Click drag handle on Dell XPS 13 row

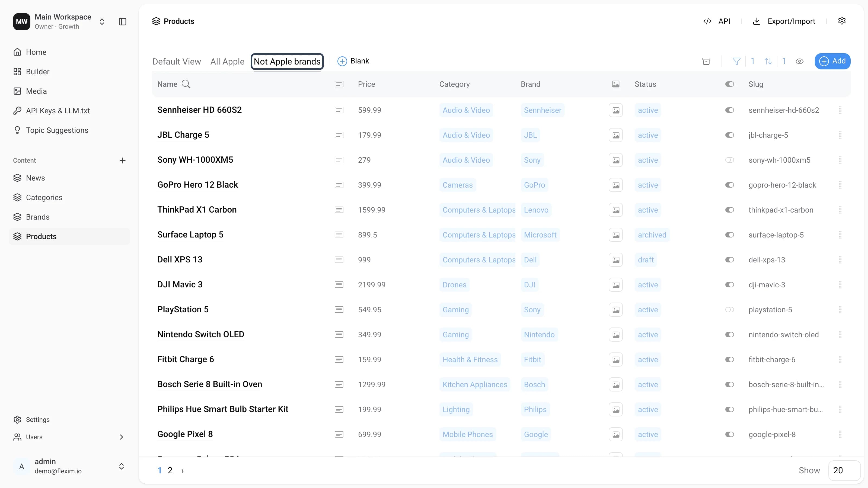pyautogui.click(x=840, y=260)
